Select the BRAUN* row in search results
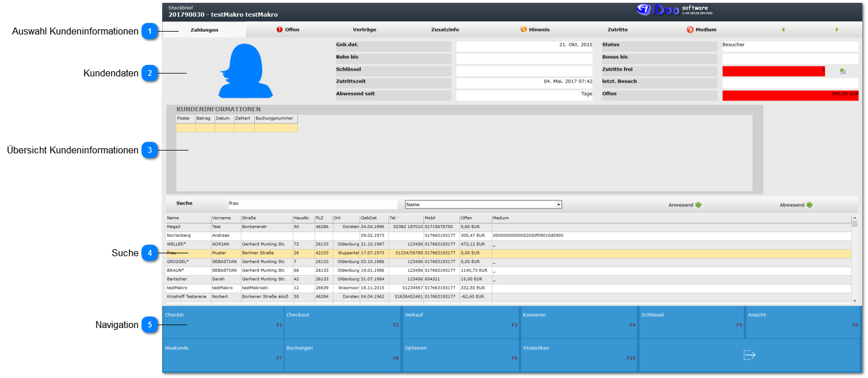This screenshot has height=378, width=868. point(508,270)
